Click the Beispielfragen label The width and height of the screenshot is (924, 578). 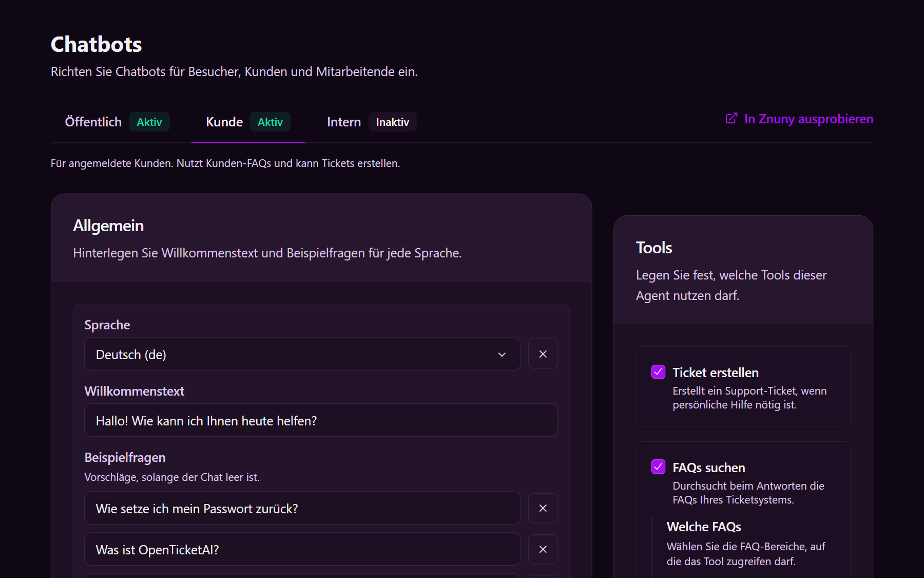[x=125, y=457]
